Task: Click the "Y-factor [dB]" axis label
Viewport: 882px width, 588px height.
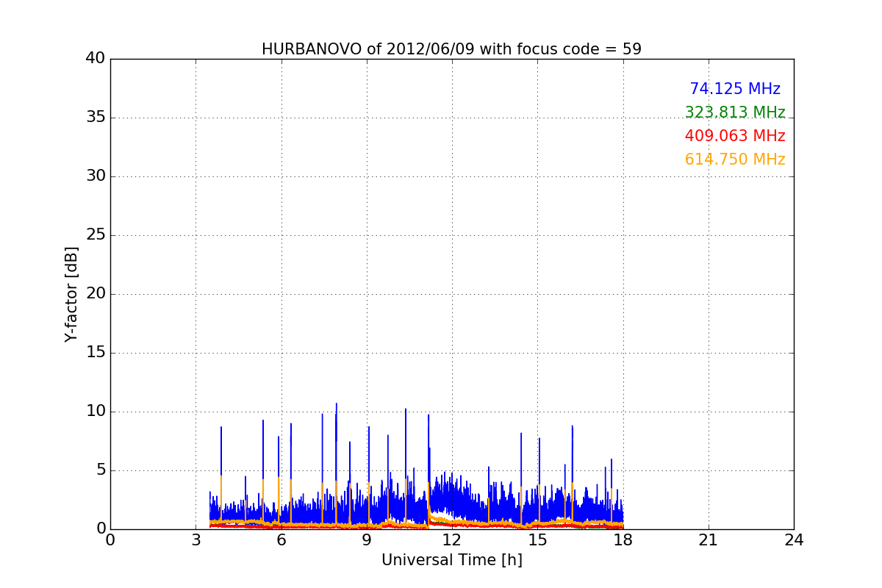Action: tap(71, 294)
